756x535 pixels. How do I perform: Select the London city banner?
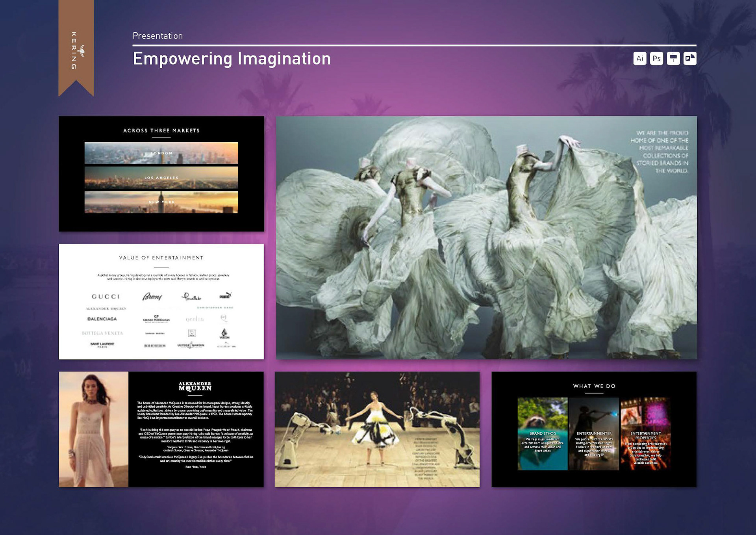pyautogui.click(x=161, y=153)
